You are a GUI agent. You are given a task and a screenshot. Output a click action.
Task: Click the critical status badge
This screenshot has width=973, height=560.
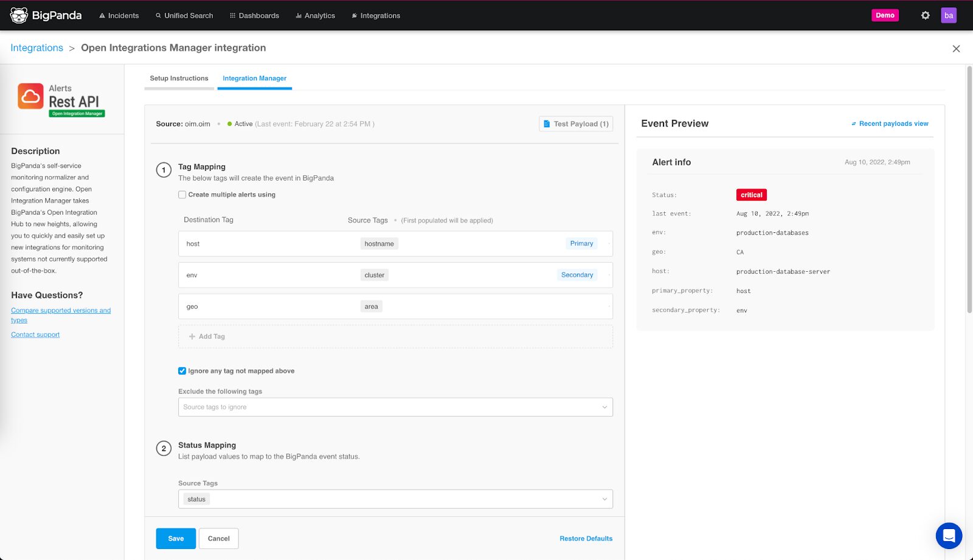tap(751, 195)
